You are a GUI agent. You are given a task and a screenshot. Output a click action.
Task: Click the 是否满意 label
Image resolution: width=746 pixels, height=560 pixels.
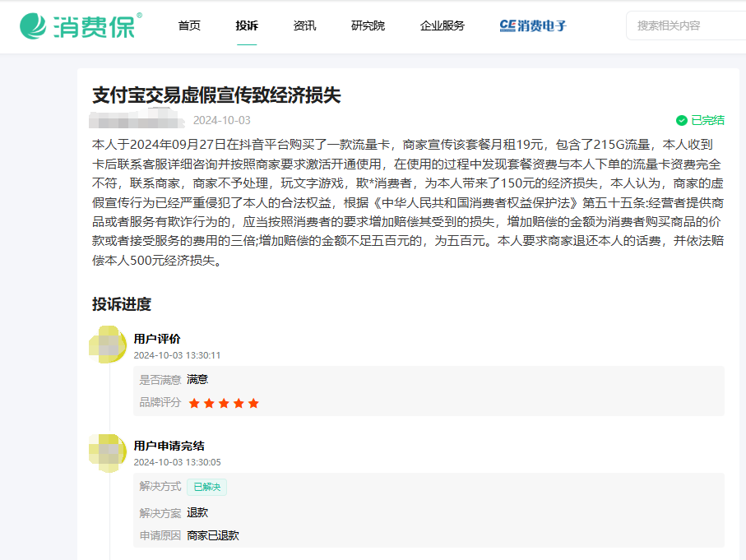[x=160, y=380]
